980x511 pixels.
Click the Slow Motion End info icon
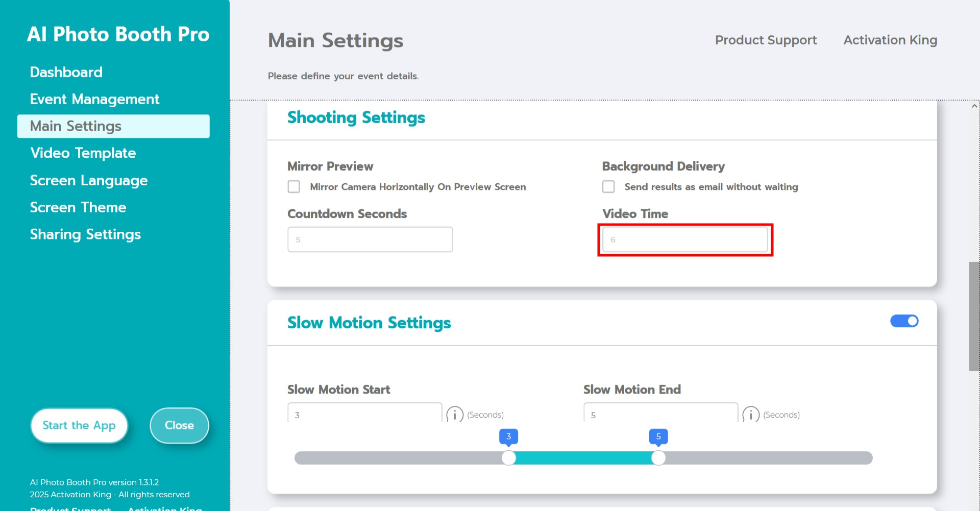750,414
